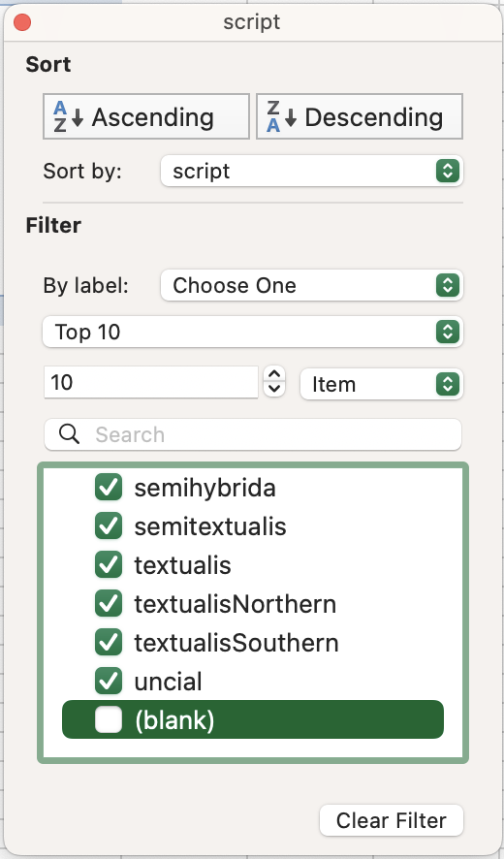Uncheck the semitextualis checkbox

pos(109,526)
